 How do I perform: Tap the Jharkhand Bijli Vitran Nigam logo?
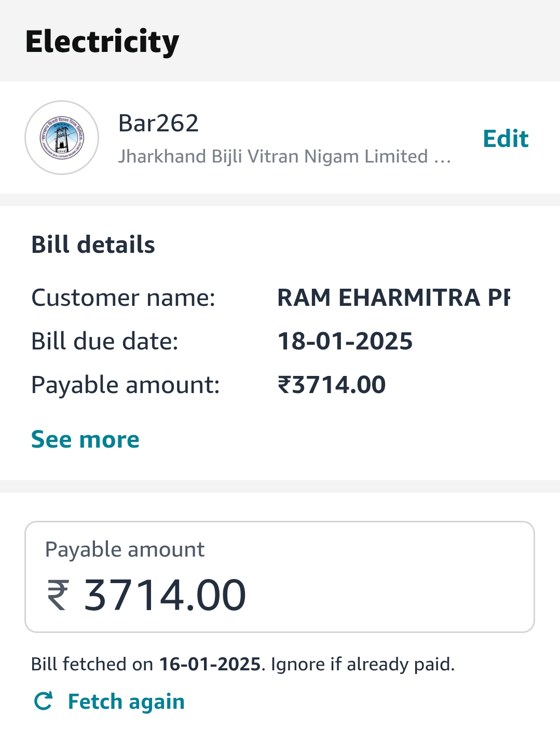(62, 138)
